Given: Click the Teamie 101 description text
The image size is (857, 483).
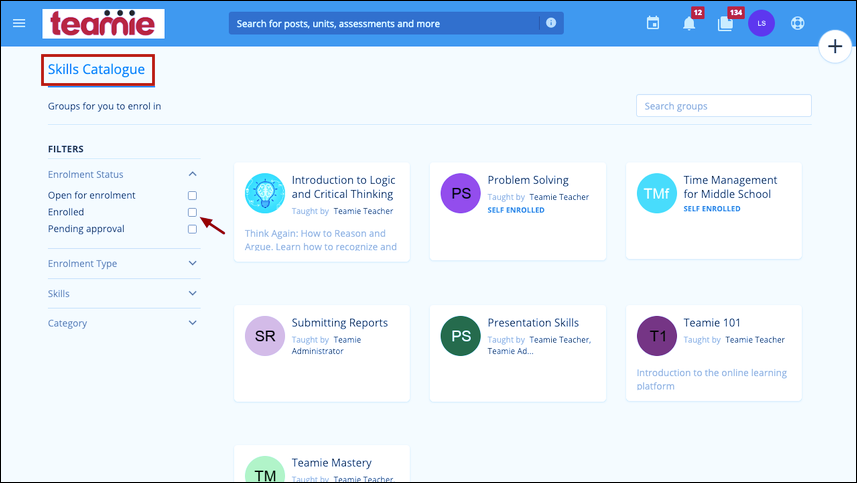Looking at the screenshot, I should (712, 379).
